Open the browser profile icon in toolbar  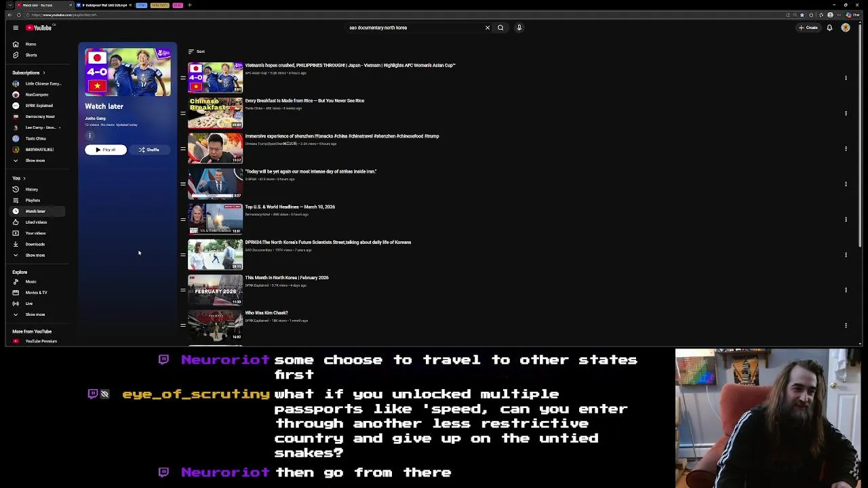pos(830,15)
